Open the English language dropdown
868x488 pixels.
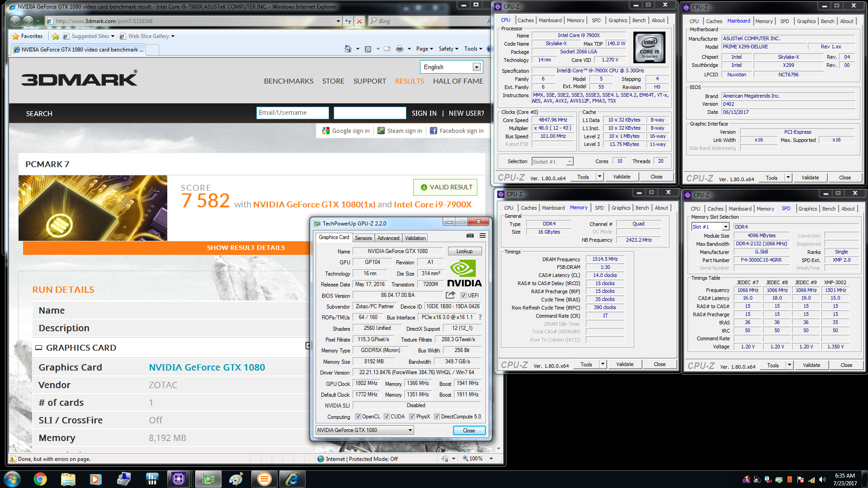point(476,67)
